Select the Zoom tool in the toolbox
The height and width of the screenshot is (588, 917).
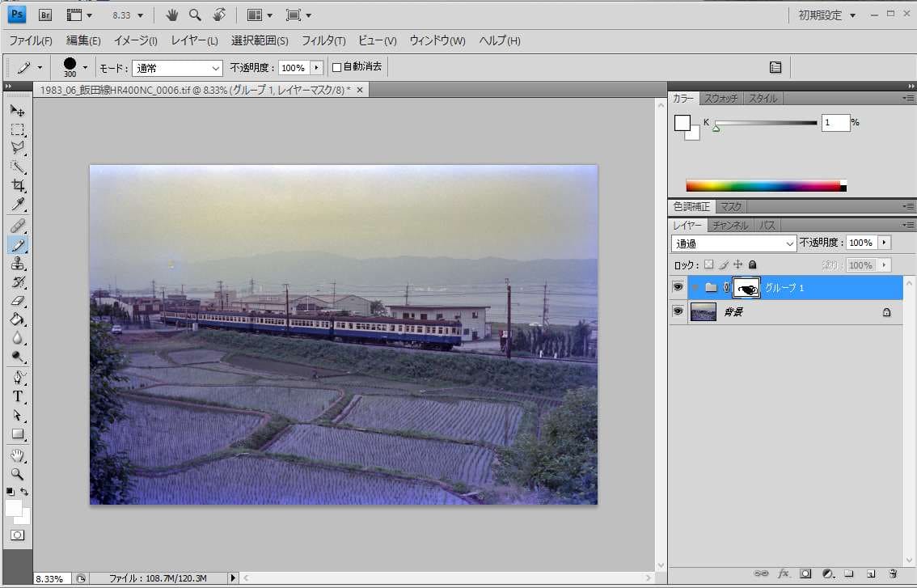pyautogui.click(x=17, y=474)
